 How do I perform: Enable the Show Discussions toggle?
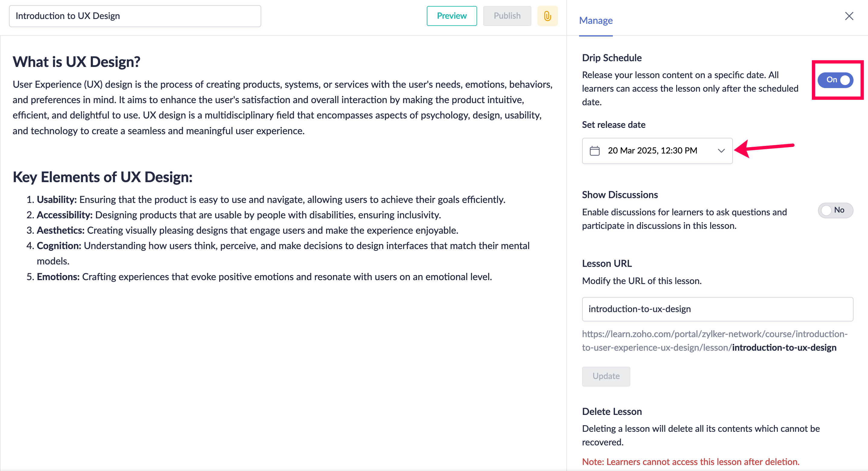pyautogui.click(x=835, y=210)
